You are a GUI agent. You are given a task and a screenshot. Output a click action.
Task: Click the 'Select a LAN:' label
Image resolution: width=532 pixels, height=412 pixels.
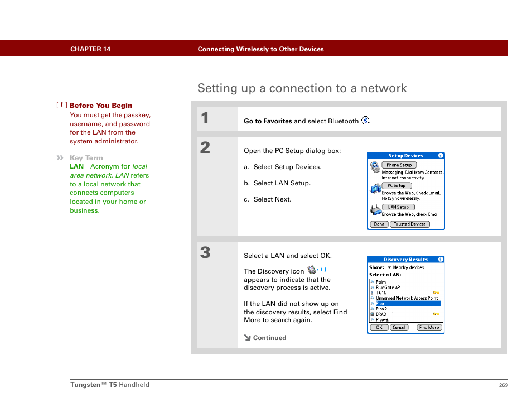(x=385, y=275)
